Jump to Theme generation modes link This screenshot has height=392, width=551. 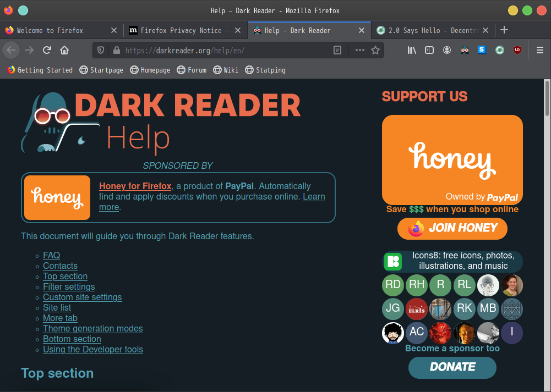[x=93, y=328]
